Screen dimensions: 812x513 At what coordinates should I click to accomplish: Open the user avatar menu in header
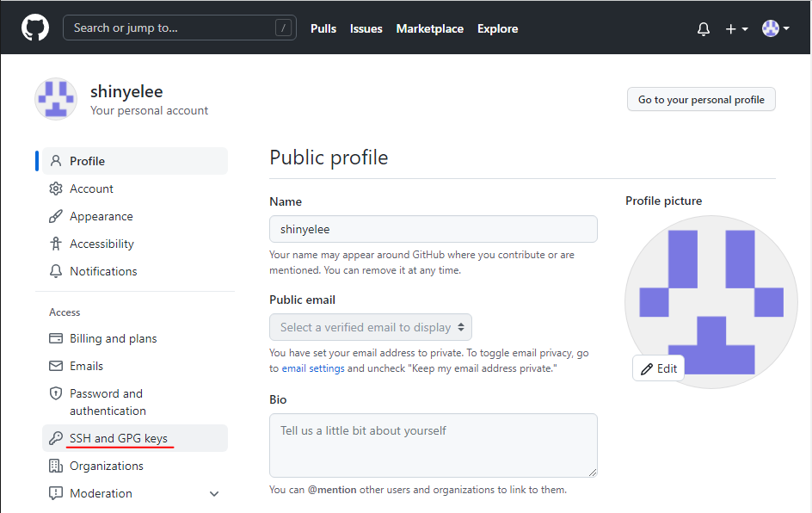click(x=775, y=28)
